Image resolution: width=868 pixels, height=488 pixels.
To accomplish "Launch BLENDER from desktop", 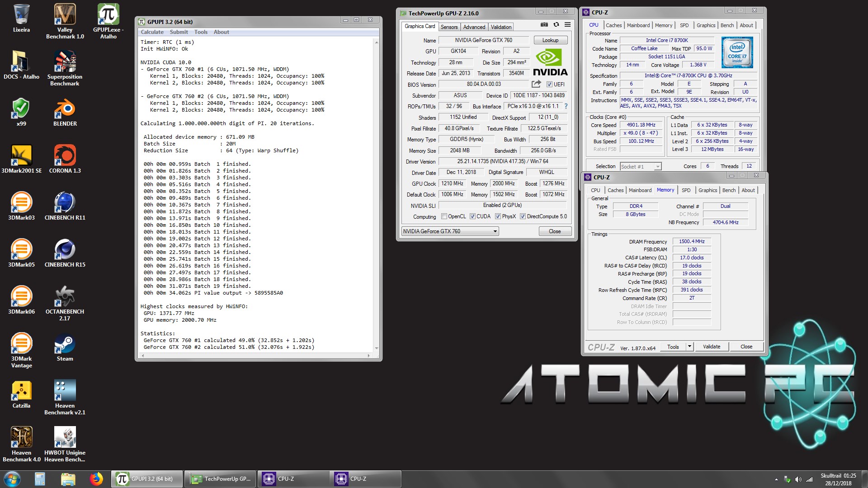I will pyautogui.click(x=65, y=112).
